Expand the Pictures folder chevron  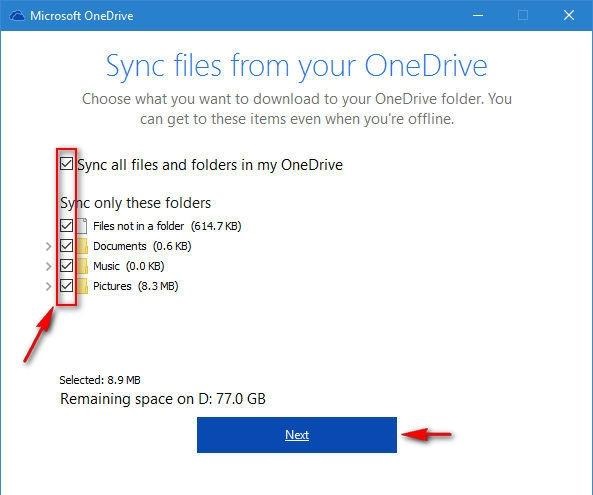48,287
